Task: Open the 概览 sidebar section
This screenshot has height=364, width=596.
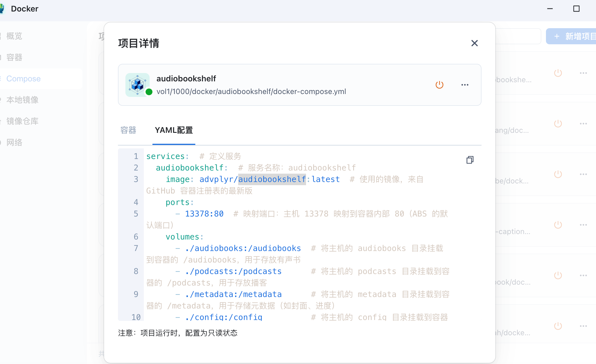Action: click(x=14, y=36)
